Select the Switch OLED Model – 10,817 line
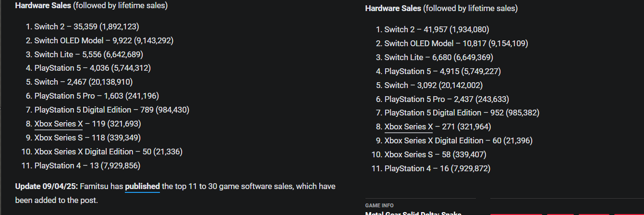 tap(456, 43)
